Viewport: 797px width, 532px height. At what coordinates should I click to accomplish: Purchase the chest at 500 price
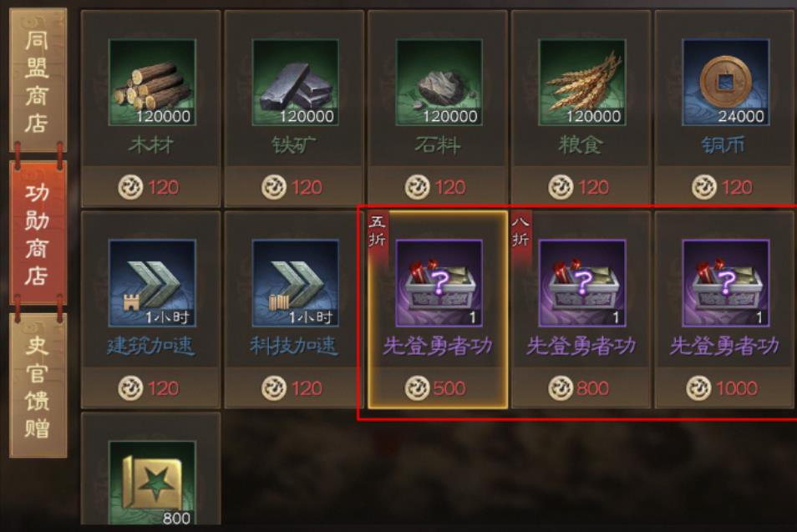[x=437, y=388]
